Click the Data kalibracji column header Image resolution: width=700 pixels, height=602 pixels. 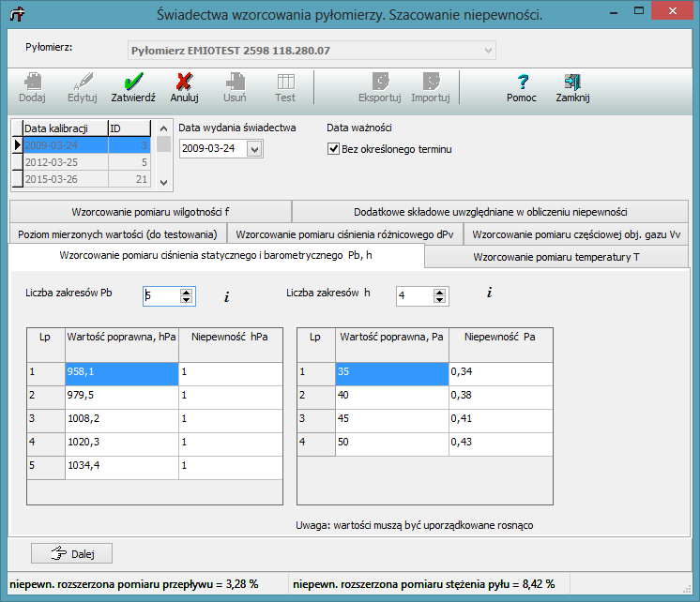(65, 128)
